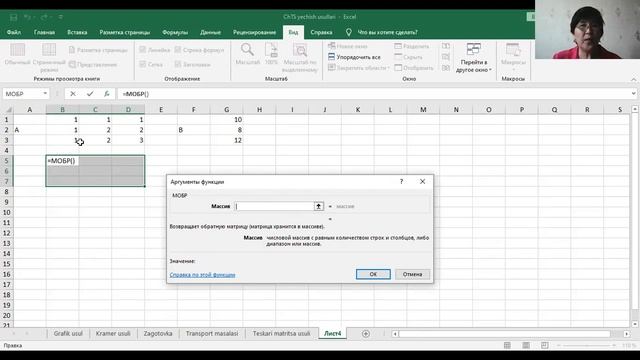This screenshot has width=640, height=360.
Task: Click the Скрыть window button
Action: pyautogui.click(x=409, y=57)
